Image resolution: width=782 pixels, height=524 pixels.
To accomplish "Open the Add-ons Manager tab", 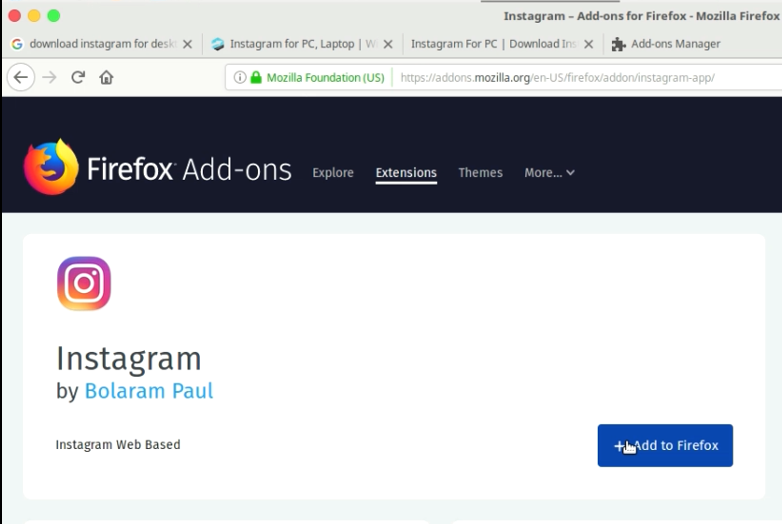I will pos(675,44).
